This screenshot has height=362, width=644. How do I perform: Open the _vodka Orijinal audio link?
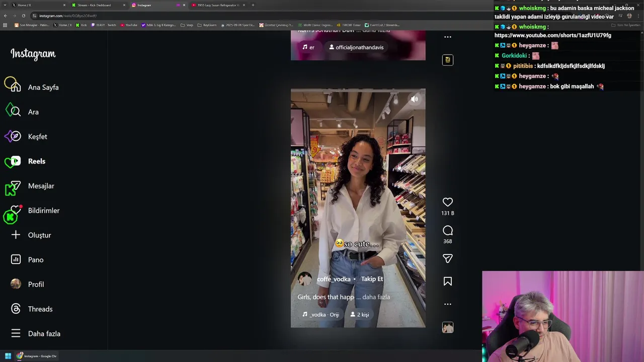[320, 315]
